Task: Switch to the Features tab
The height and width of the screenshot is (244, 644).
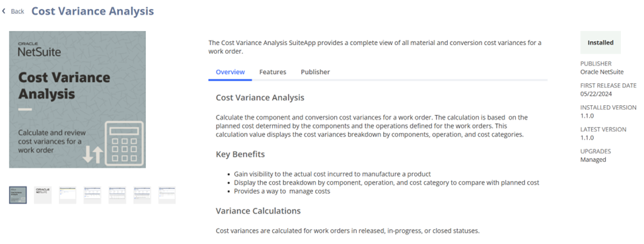Action: [273, 72]
